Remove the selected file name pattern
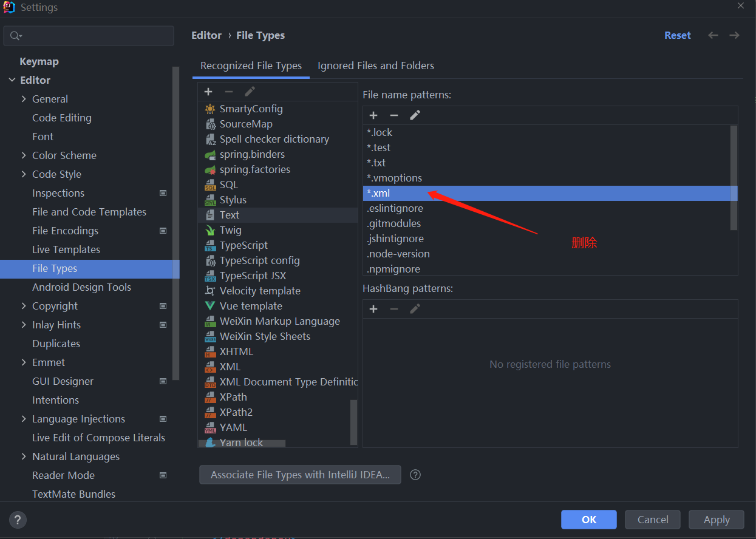The height and width of the screenshot is (539, 756). [394, 115]
